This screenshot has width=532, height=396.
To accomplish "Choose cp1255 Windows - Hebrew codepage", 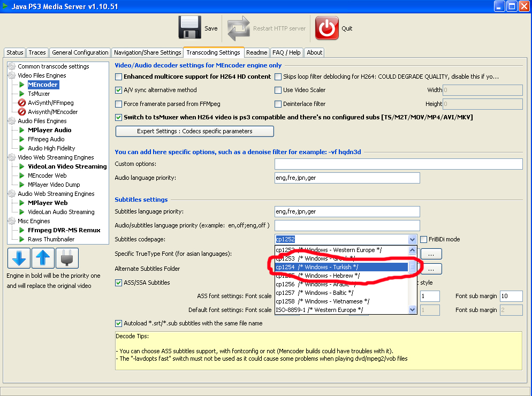I will [341, 276].
